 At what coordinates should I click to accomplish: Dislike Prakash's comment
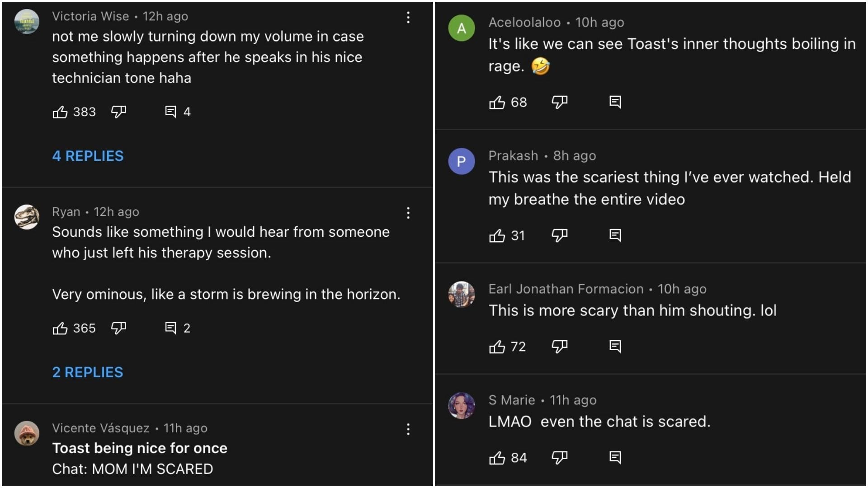559,235
